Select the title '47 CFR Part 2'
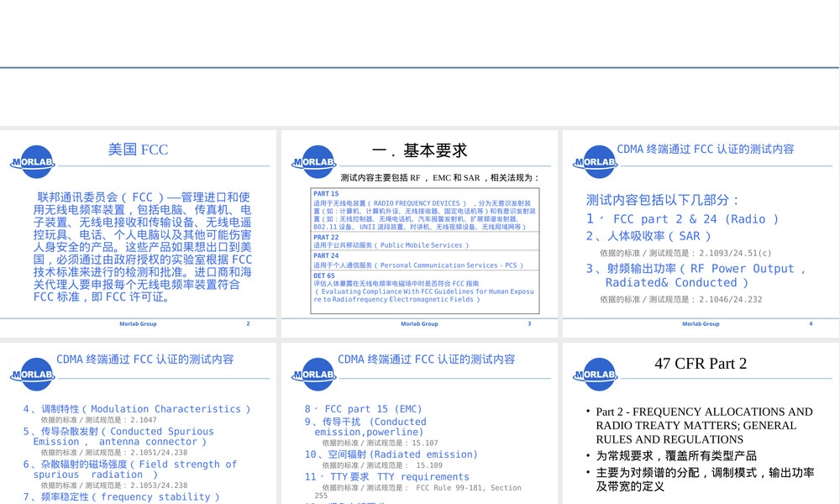The width and height of the screenshot is (840, 504). (701, 363)
